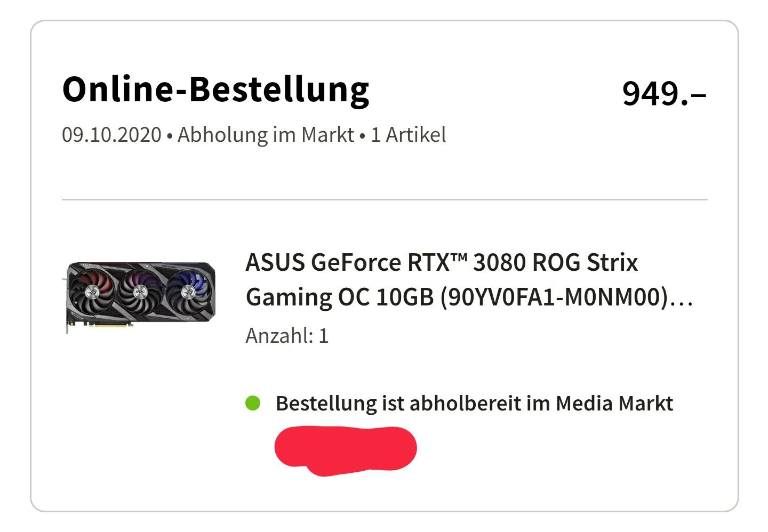Click the model number 90YV0FA1-M0NM00

(554, 297)
